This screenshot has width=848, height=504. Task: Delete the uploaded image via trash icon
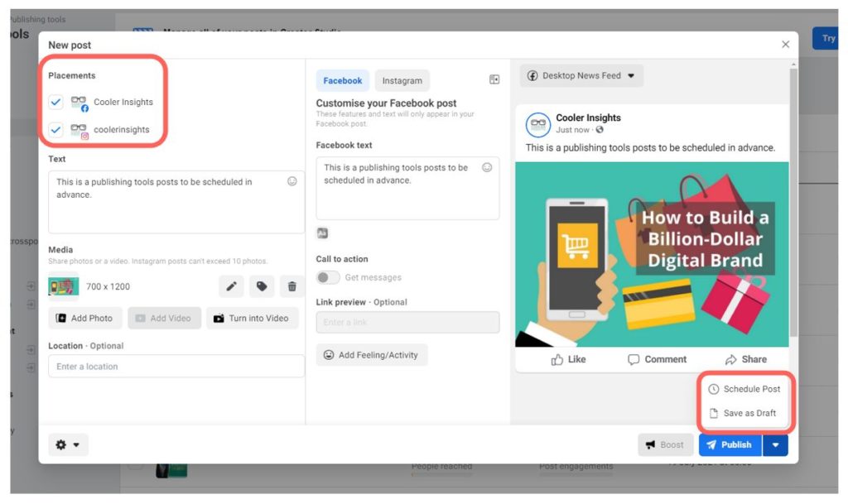click(x=291, y=286)
